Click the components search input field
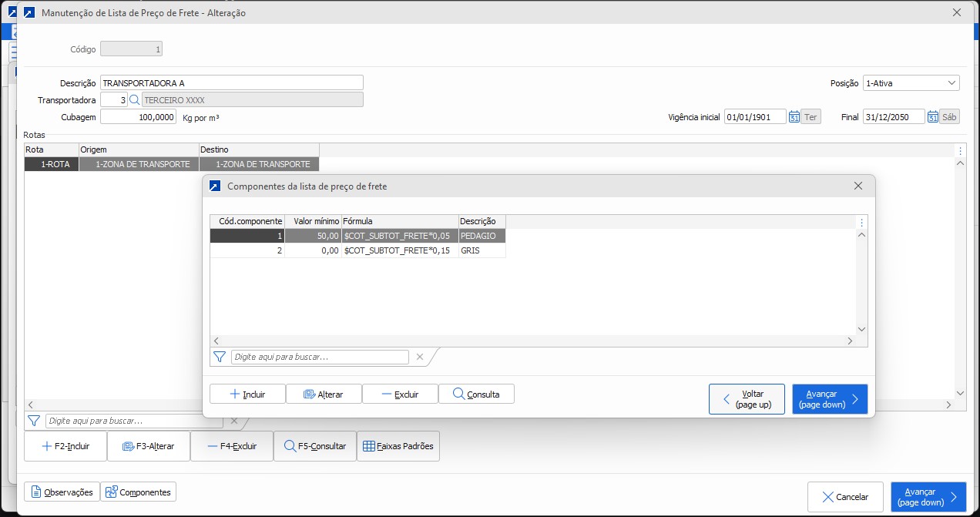Viewport: 980px width, 517px height. click(320, 357)
